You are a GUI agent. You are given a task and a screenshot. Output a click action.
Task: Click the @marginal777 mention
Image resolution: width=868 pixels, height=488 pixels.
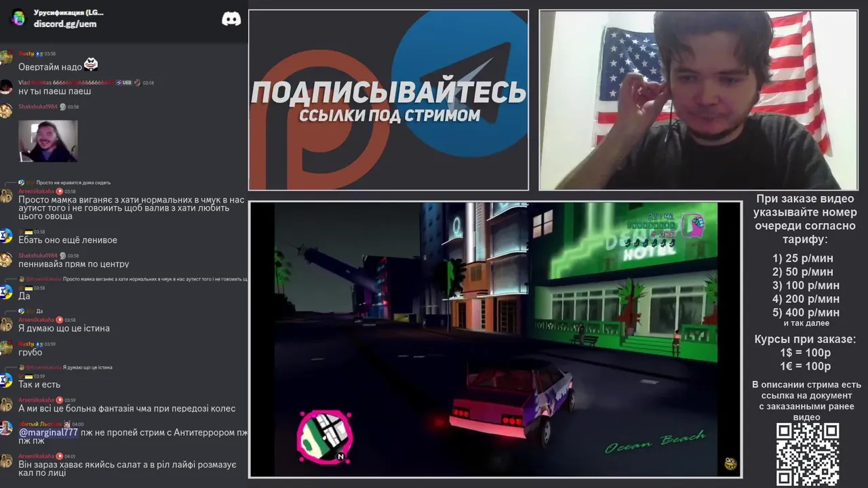tap(48, 432)
